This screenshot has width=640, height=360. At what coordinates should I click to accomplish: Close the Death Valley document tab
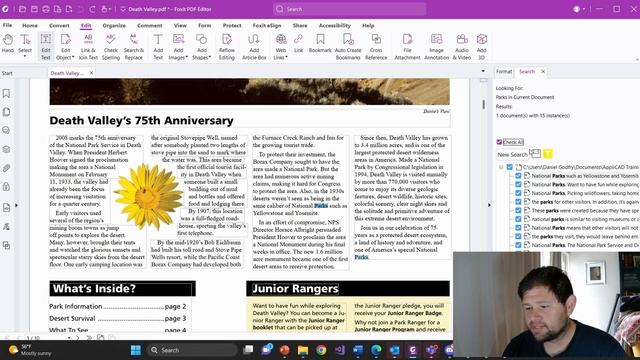(x=91, y=73)
